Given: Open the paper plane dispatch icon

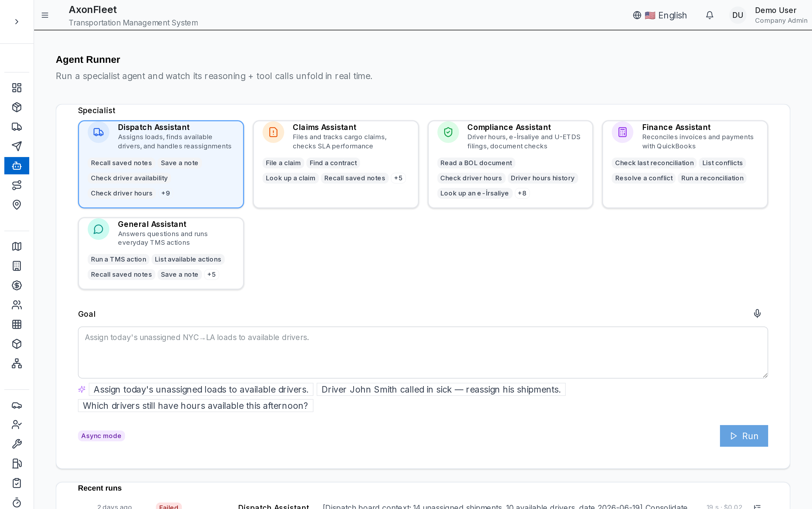Looking at the screenshot, I should click(17, 146).
